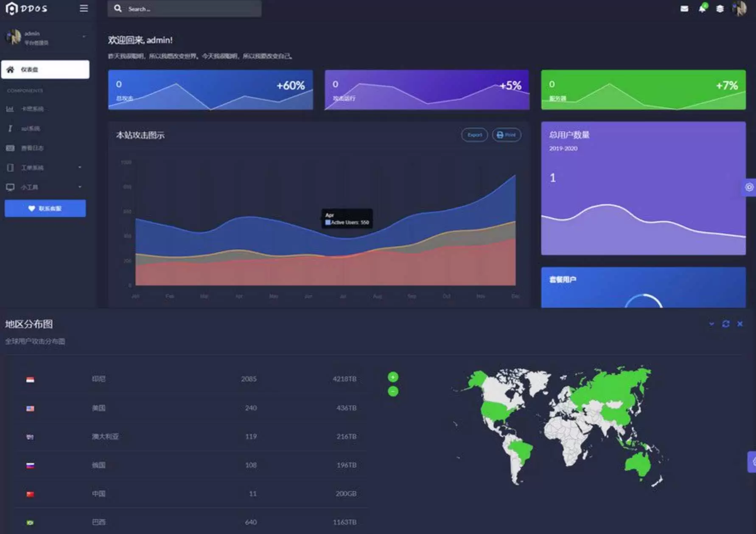Screen dimensions: 756x534
Task: Click the home icon beside 仪表盘
Action: pyautogui.click(x=11, y=70)
